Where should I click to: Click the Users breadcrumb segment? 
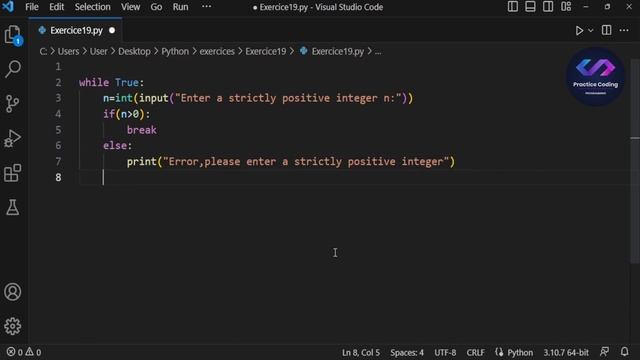[x=68, y=51]
